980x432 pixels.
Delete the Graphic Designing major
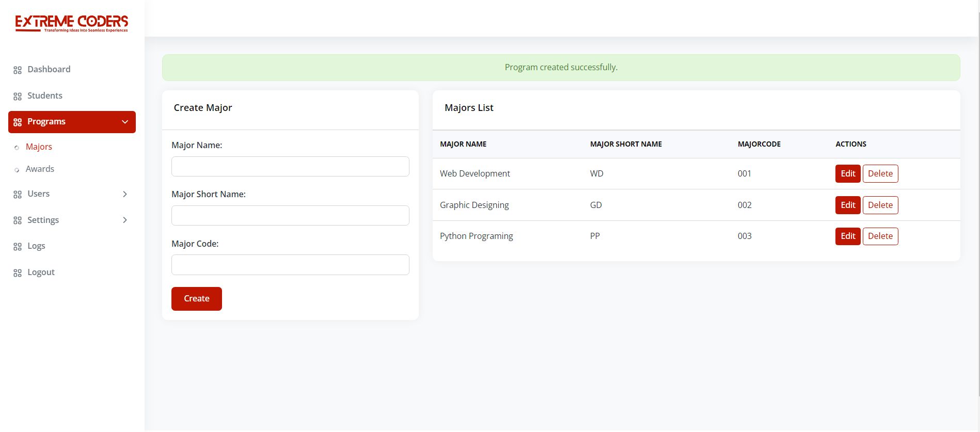click(x=880, y=205)
